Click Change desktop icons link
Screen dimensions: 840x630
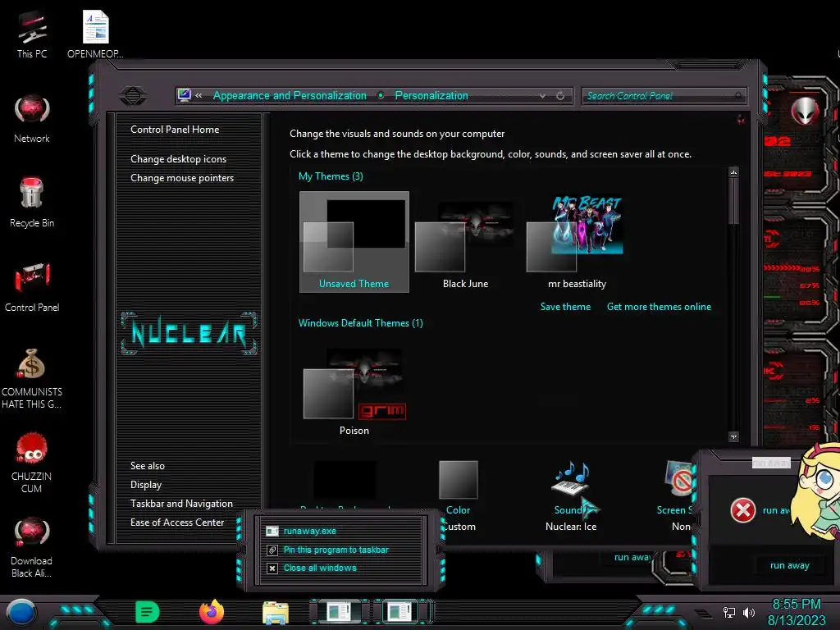pyautogui.click(x=178, y=159)
